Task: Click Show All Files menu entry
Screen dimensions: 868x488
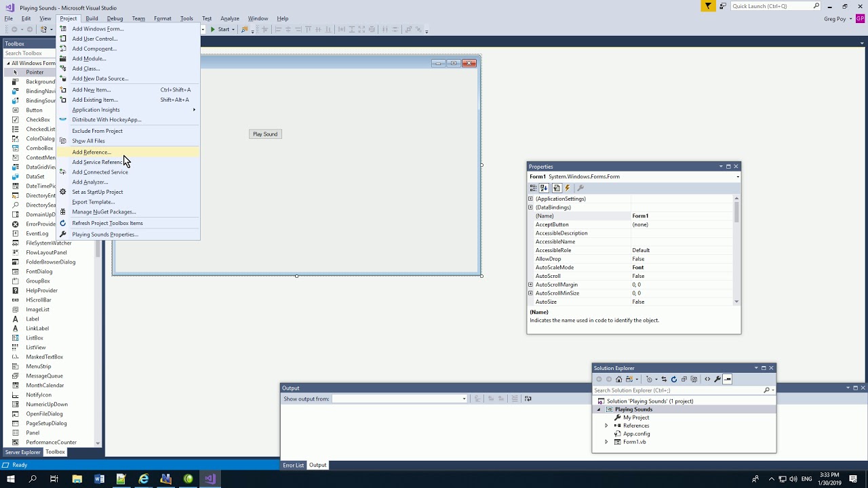Action: pos(129,141)
